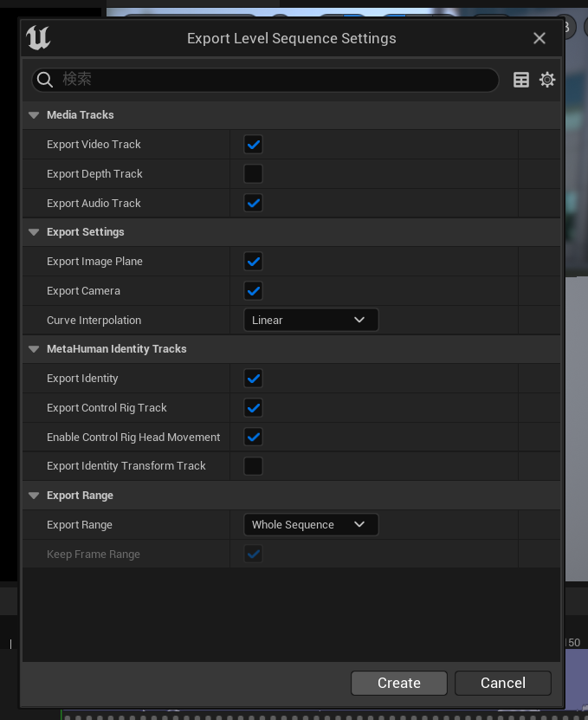Uncheck the Export Audio Track option
The width and height of the screenshot is (588, 720).
[253, 204]
